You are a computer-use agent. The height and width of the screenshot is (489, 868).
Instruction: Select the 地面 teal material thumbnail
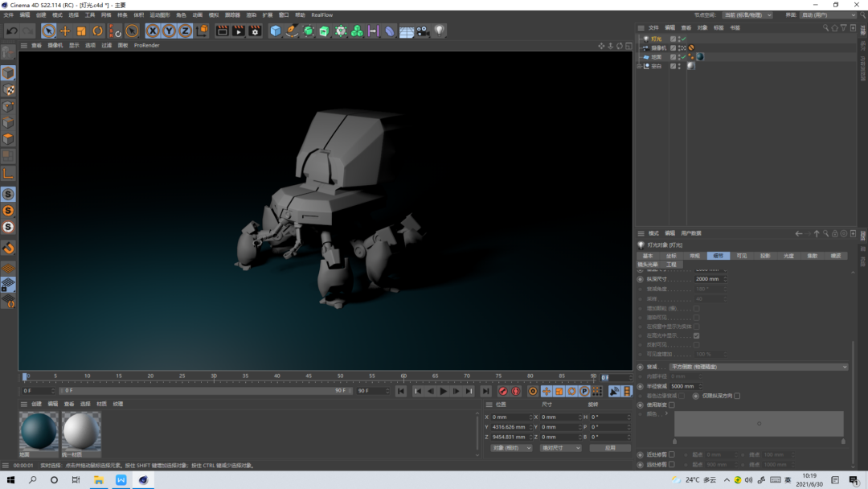[39, 431]
